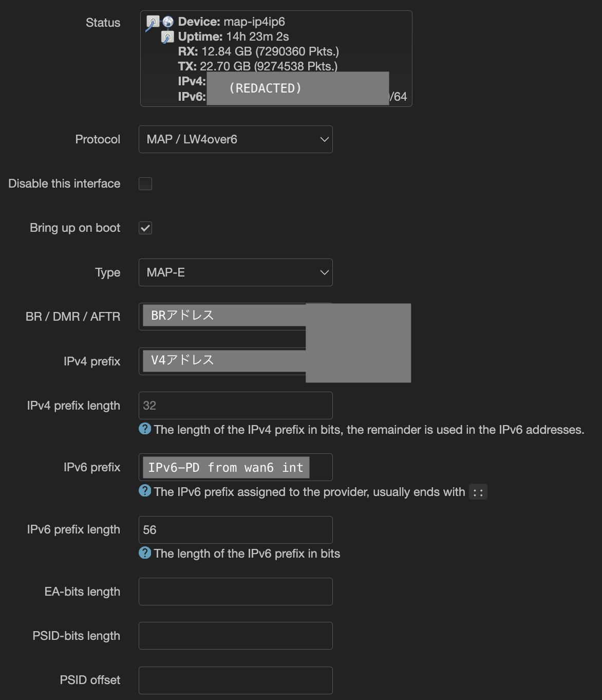Focus the EA-bits length input

[x=235, y=592]
